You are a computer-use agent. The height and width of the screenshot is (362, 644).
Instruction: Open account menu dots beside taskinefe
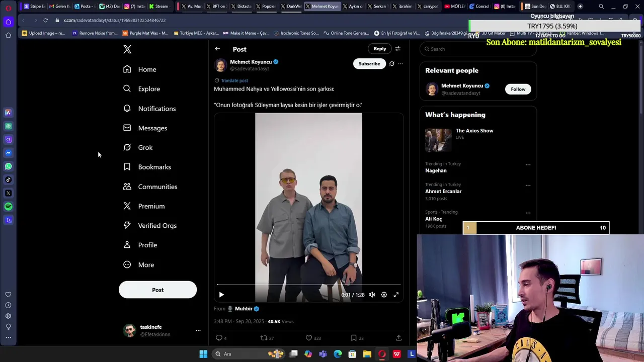(x=198, y=330)
